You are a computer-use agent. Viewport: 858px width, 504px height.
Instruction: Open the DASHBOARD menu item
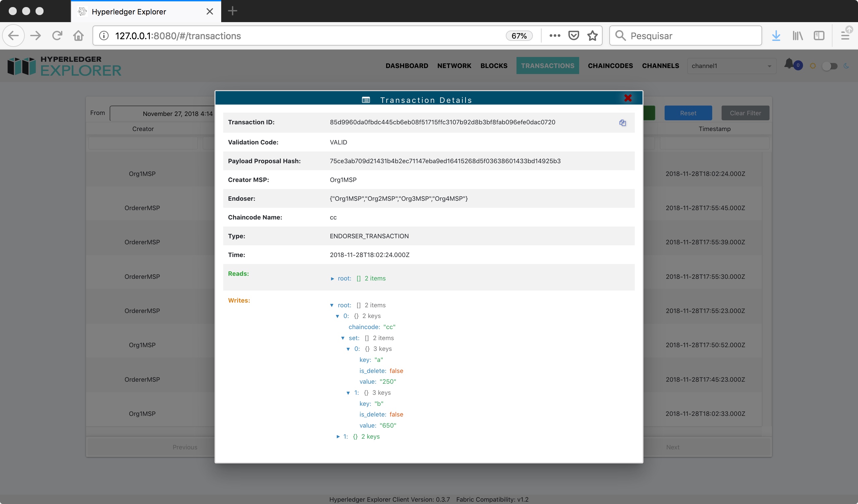407,66
